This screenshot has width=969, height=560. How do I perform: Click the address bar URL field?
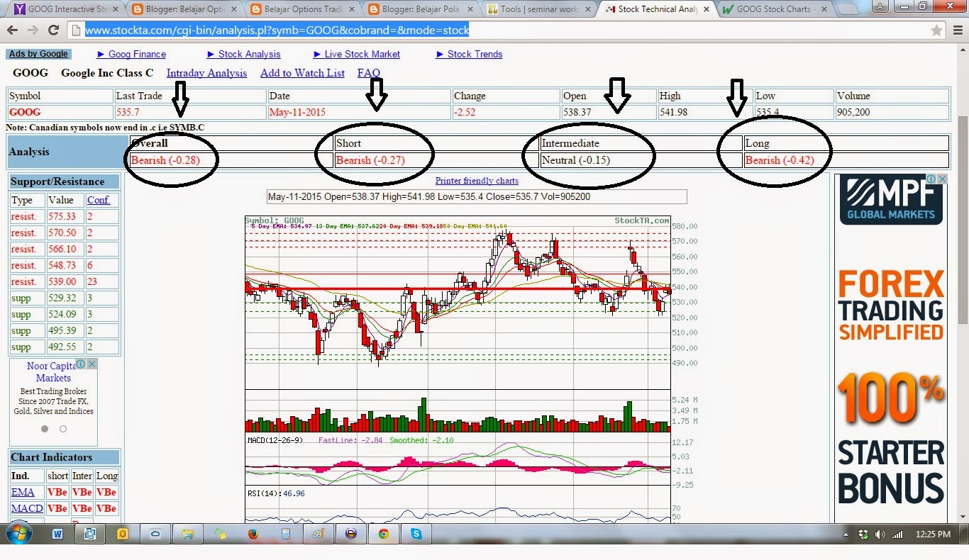coord(497,31)
